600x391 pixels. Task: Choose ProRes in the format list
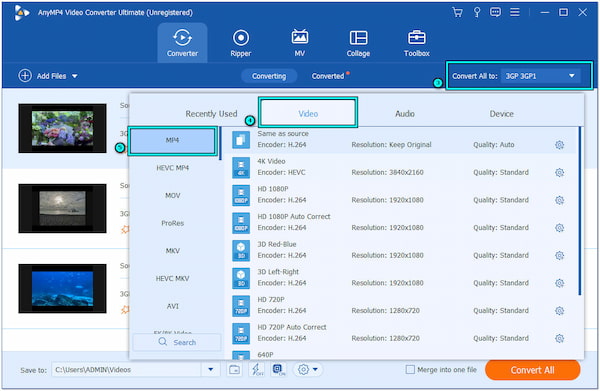[172, 223]
